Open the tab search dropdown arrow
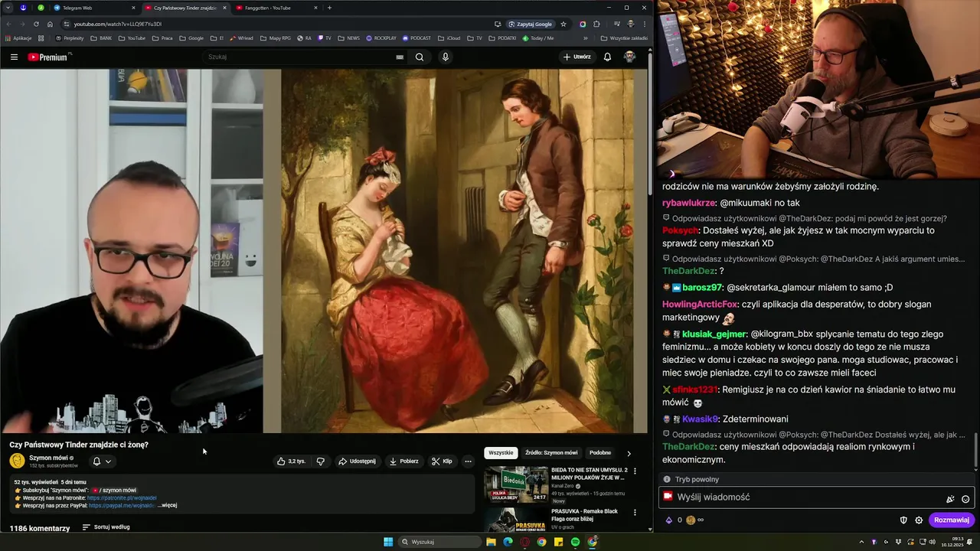 [x=8, y=8]
